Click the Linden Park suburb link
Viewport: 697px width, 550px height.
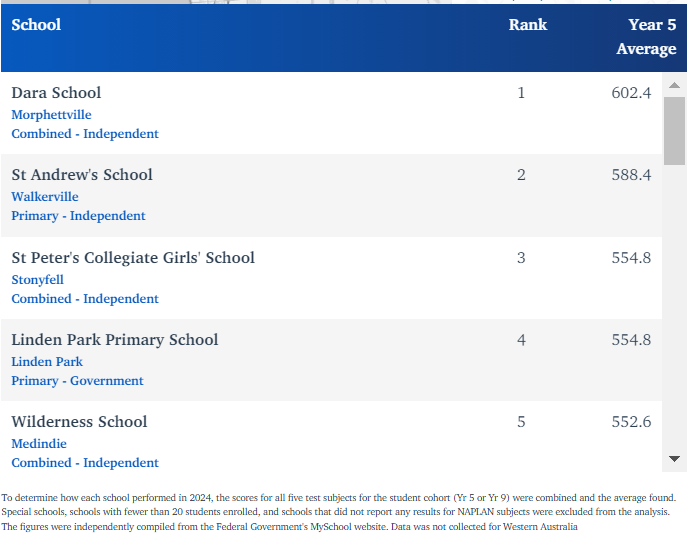point(47,362)
